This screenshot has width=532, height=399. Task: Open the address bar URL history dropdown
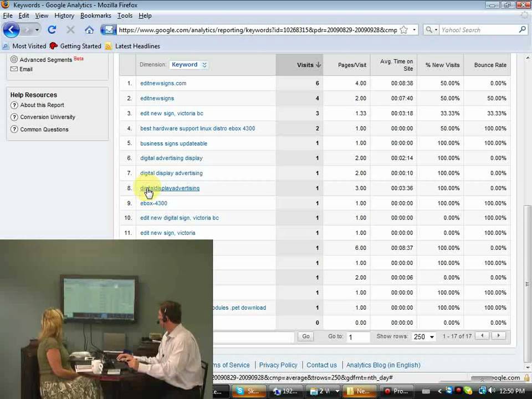click(x=415, y=30)
